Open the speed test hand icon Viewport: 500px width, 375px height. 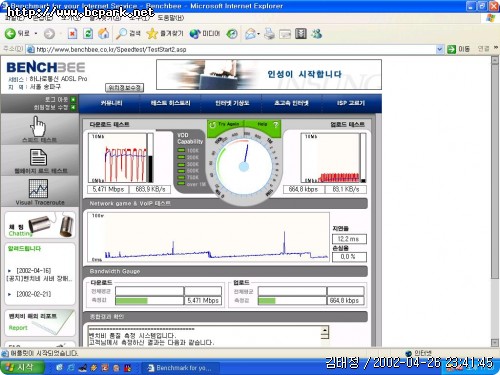pyautogui.click(x=38, y=125)
